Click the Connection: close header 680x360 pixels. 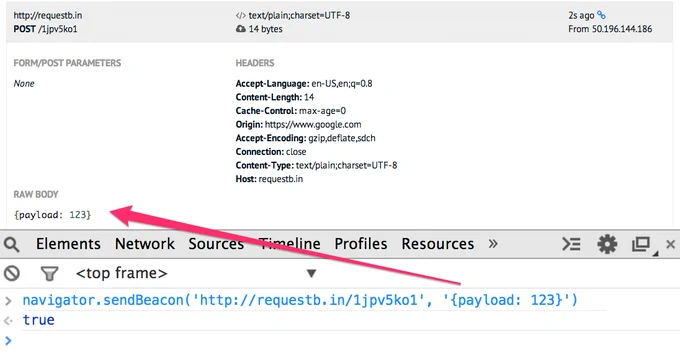271,152
